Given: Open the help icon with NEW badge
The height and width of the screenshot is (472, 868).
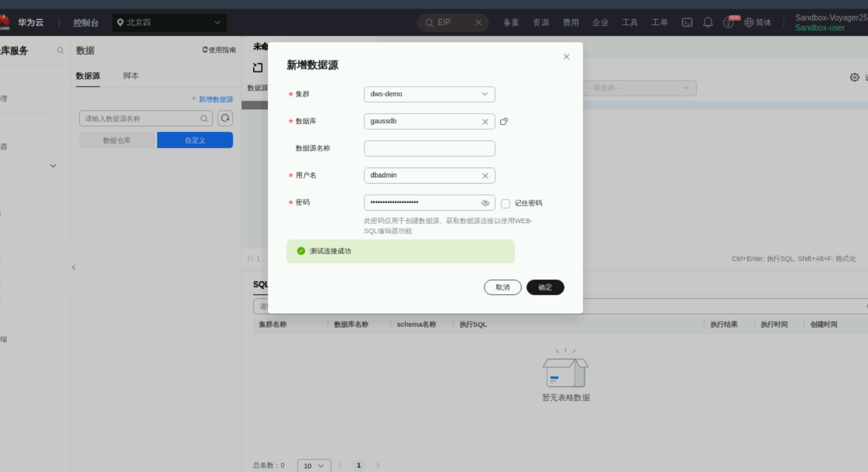Looking at the screenshot, I should click(x=729, y=23).
